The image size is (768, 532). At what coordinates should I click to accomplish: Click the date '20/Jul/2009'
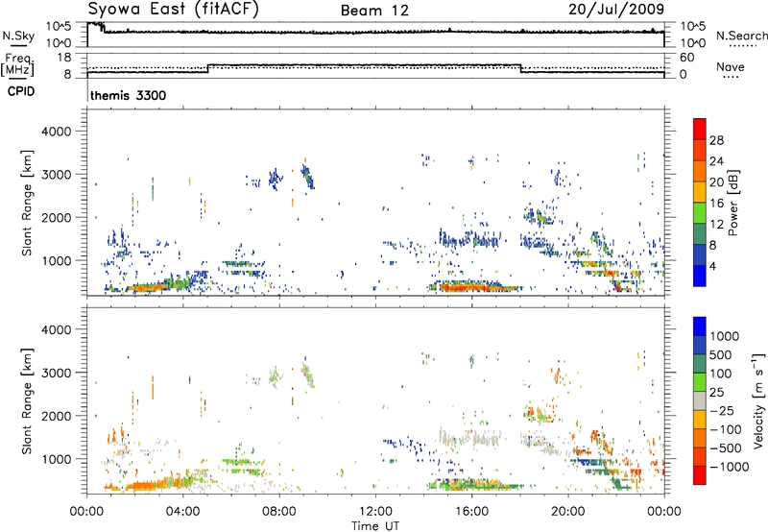pyautogui.click(x=616, y=10)
